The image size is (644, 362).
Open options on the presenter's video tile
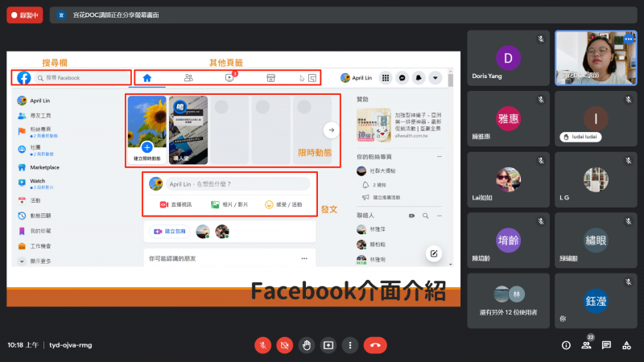pyautogui.click(x=629, y=39)
